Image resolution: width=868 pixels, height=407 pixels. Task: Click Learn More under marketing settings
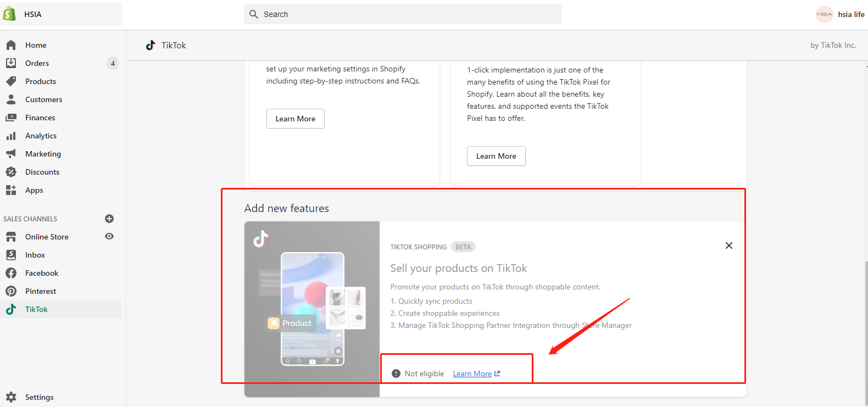click(x=295, y=119)
